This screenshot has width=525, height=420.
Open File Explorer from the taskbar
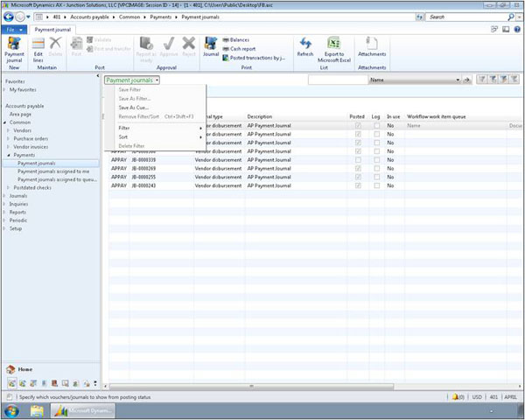37,411
